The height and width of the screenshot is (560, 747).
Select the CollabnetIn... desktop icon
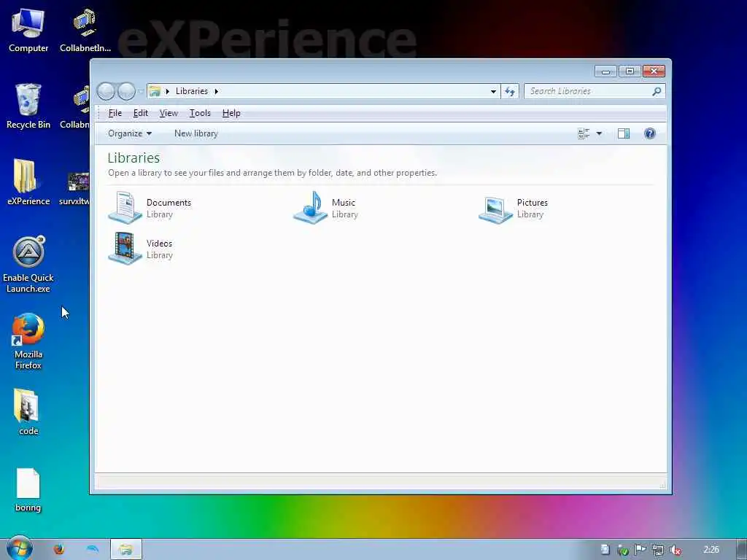pyautogui.click(x=85, y=31)
